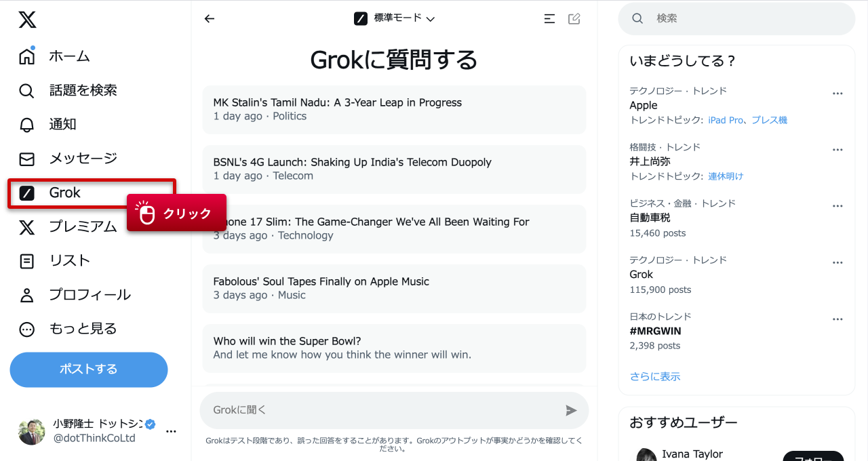The image size is (868, 461).
Task: Show more trends with さらに表示
Action: pyautogui.click(x=654, y=376)
